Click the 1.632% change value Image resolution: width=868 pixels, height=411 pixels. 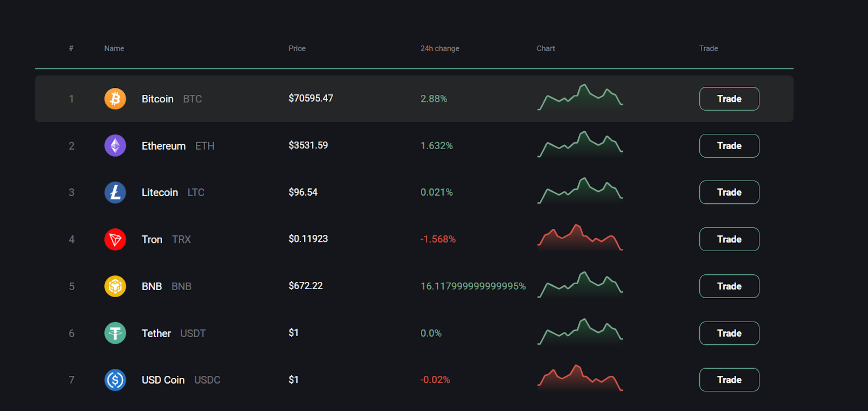pyautogui.click(x=436, y=146)
